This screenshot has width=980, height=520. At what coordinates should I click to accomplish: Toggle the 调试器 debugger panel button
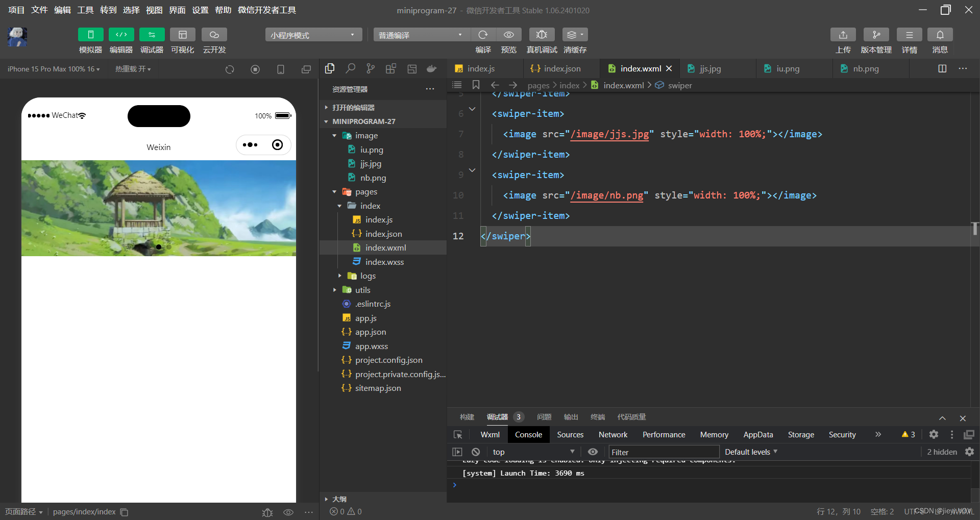[152, 35]
